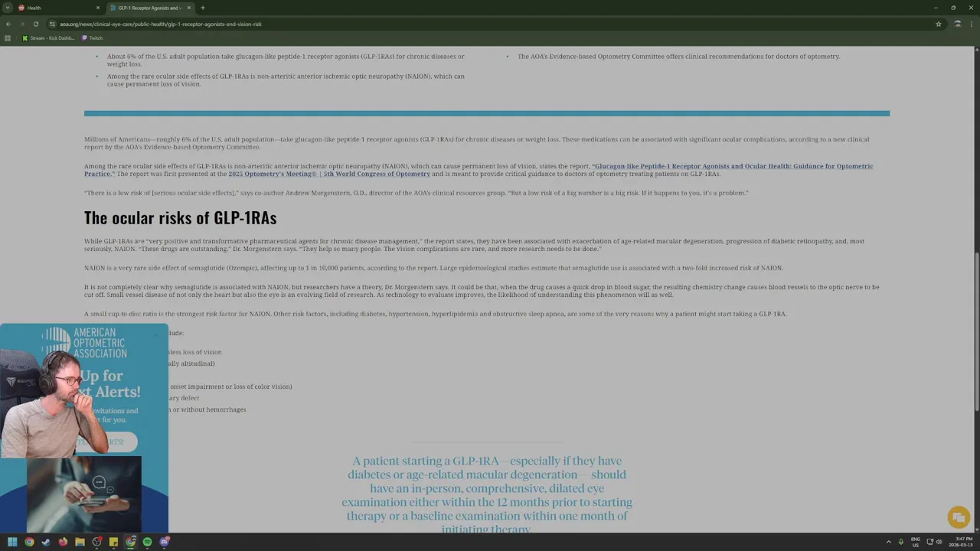The height and width of the screenshot is (551, 980).
Task: Click the pull quote about starting a GLP-1RA
Action: [487, 495]
